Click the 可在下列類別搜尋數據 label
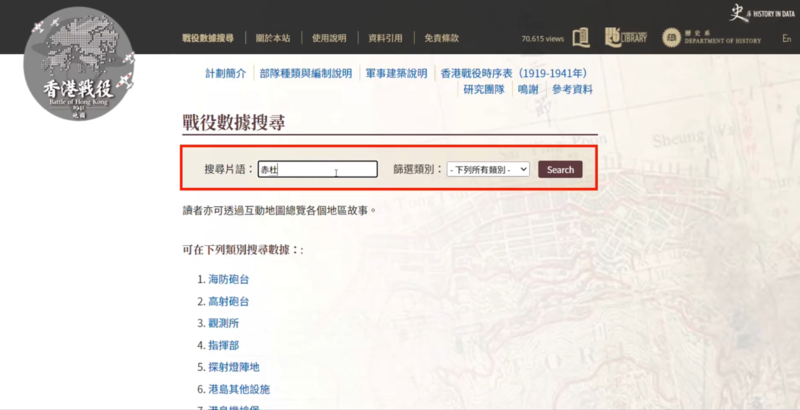This screenshot has width=800, height=410. click(242, 250)
